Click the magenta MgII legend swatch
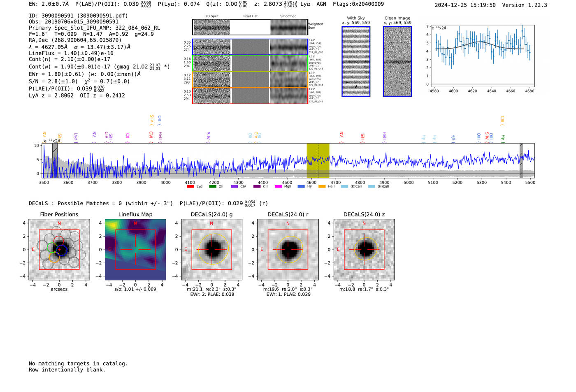The width and height of the screenshot is (576, 392). click(x=279, y=186)
